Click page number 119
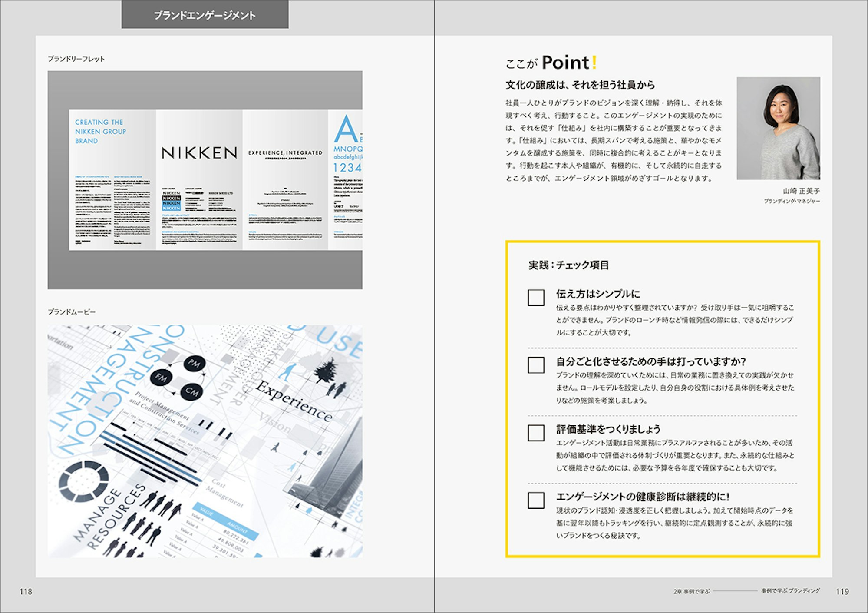The width and height of the screenshot is (868, 613). click(x=842, y=591)
